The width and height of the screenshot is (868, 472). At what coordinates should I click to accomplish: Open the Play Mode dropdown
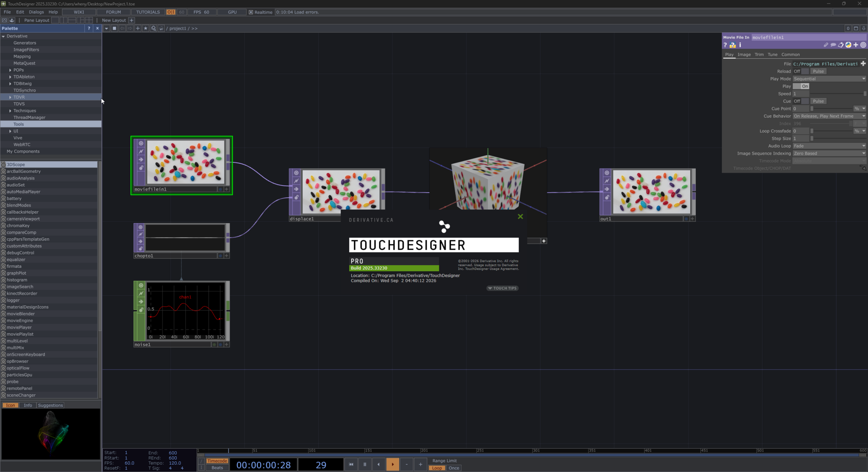click(829, 79)
